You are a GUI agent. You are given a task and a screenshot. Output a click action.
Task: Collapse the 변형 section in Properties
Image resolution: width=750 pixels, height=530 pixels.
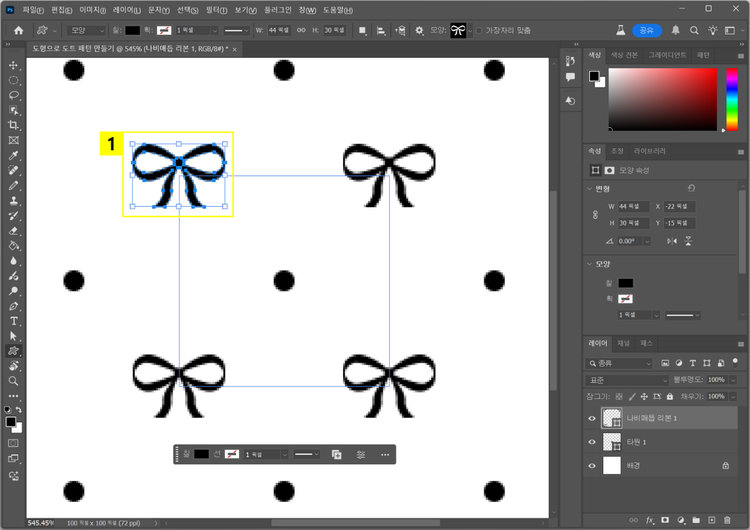589,188
